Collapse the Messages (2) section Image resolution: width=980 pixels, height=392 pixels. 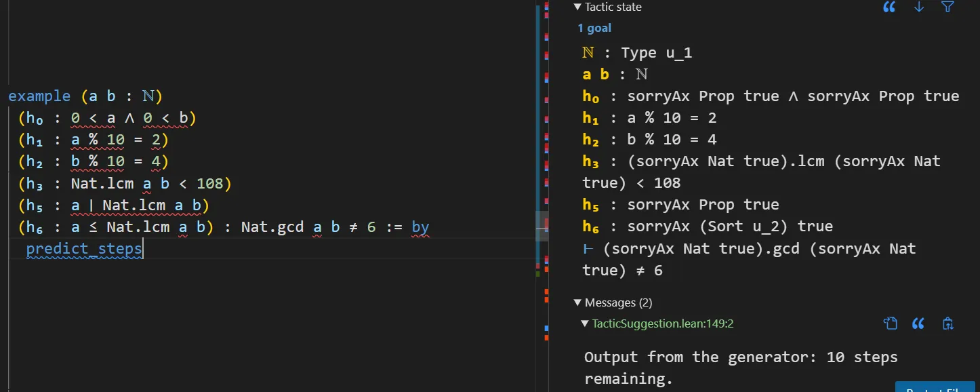pyautogui.click(x=577, y=302)
